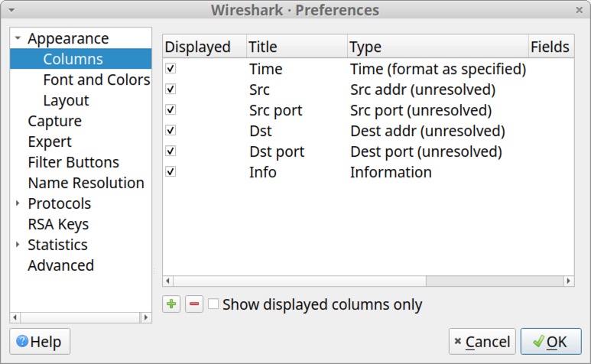
Task: Click the green plus add column icon
Action: coord(171,304)
